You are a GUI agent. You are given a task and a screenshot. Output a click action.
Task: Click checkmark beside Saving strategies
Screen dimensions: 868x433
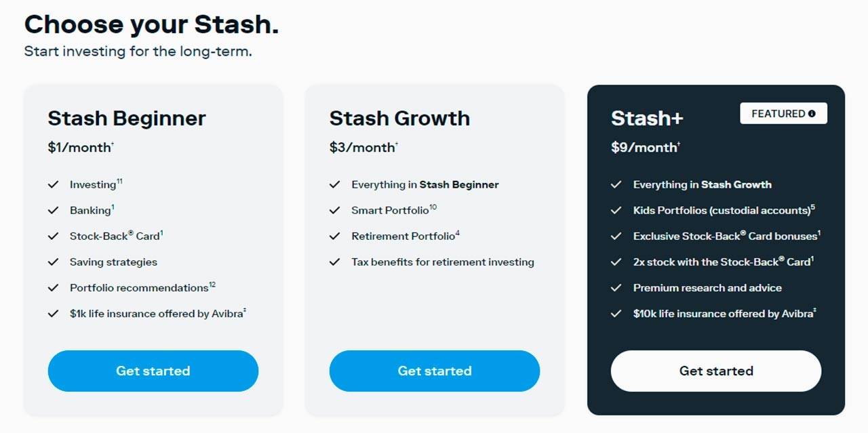pyautogui.click(x=54, y=262)
